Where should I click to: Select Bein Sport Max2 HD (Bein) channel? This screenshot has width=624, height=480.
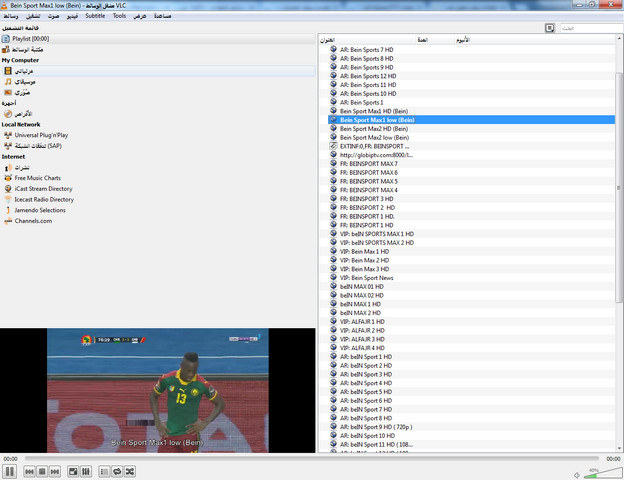pyautogui.click(x=373, y=129)
